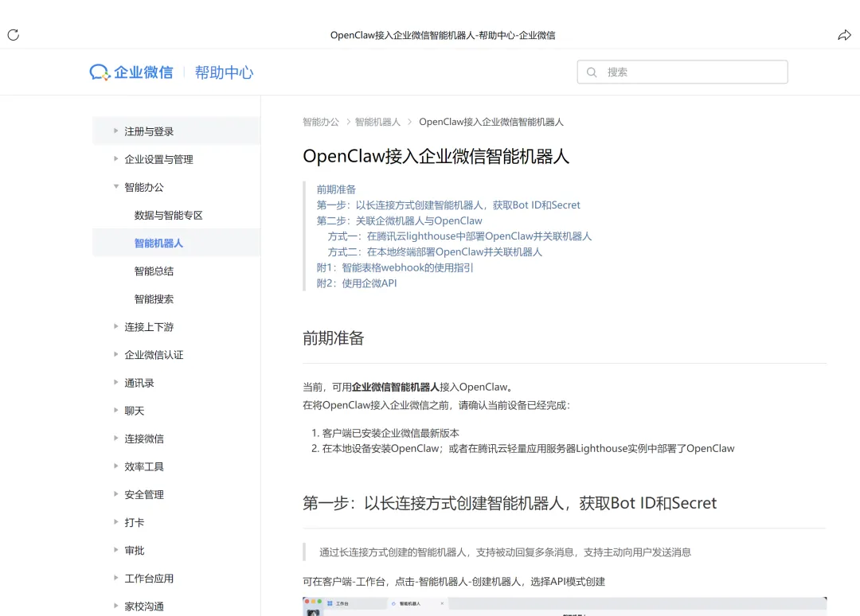The width and height of the screenshot is (860, 616).
Task: Click the page reload icon
Action: coord(13,35)
